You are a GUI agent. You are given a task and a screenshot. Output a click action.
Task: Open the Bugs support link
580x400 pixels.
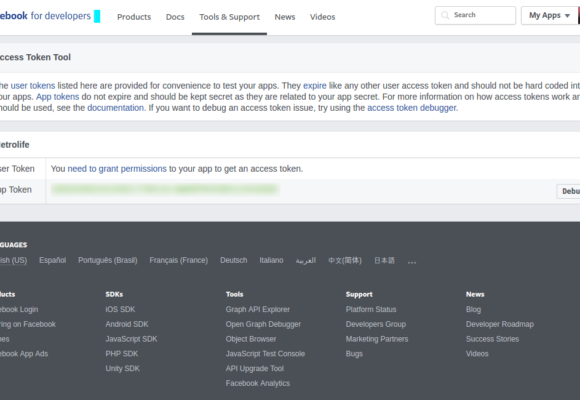(354, 354)
